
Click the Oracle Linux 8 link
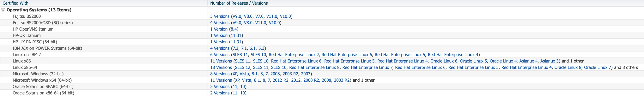tap(568, 68)
